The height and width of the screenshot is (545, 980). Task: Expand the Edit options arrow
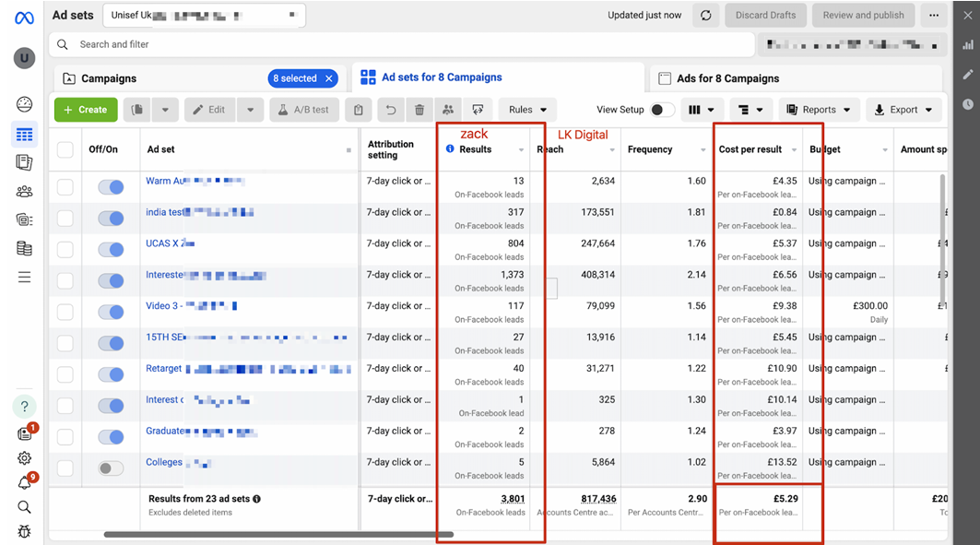(250, 110)
